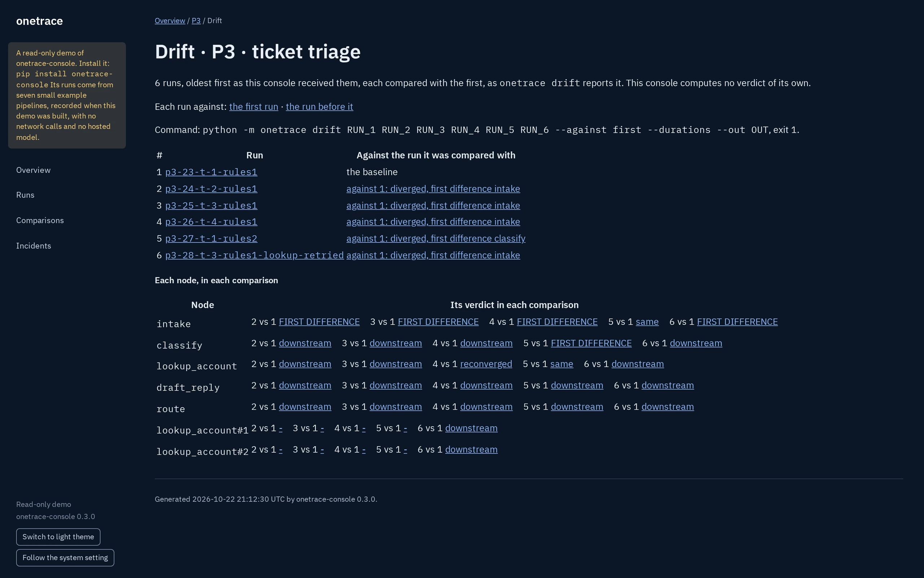Open classify 2 vs 1 downstream verdict
This screenshot has height=578, width=924.
coord(305,343)
